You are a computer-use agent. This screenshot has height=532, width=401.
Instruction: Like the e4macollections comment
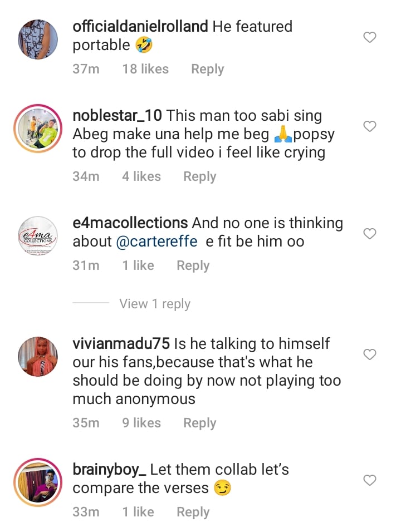click(370, 234)
